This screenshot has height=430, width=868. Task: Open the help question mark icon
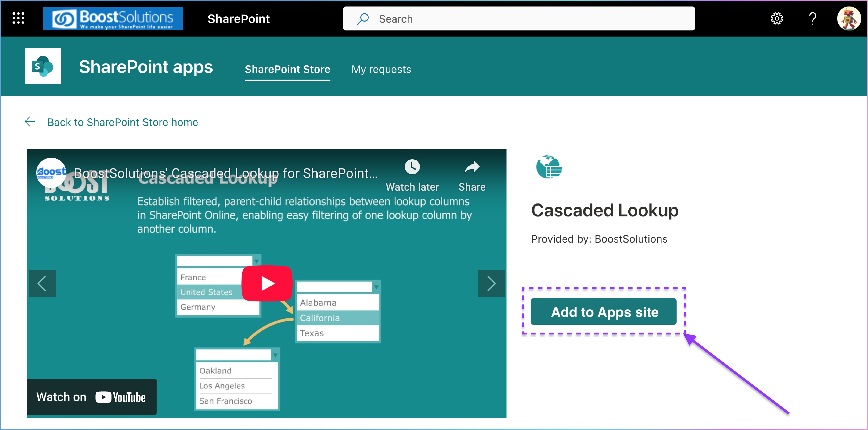point(813,18)
